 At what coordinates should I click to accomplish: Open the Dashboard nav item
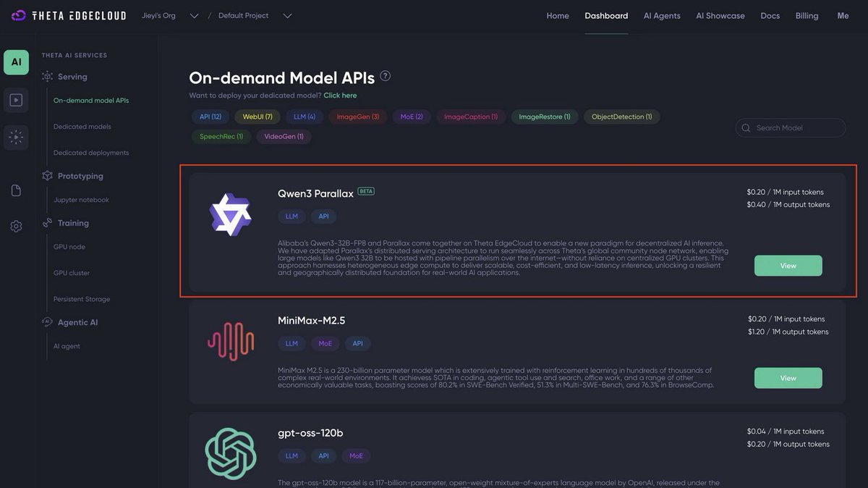pos(606,16)
